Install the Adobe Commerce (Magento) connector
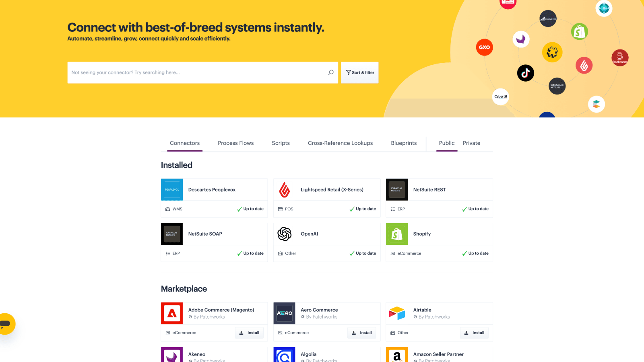Viewport: 644px width, 362px height. click(249, 333)
